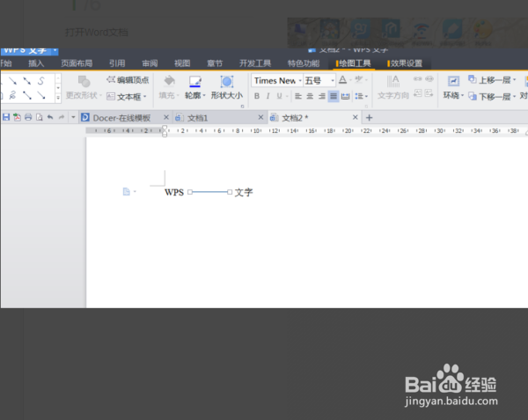Open the 章节 ribbon tab
This screenshot has width=528, height=420.
pyautogui.click(x=215, y=63)
